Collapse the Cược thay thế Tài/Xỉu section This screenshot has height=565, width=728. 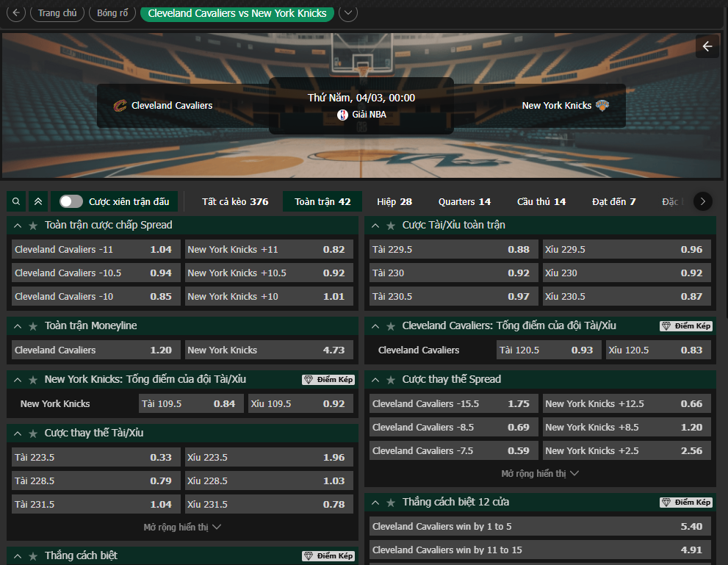click(x=18, y=433)
